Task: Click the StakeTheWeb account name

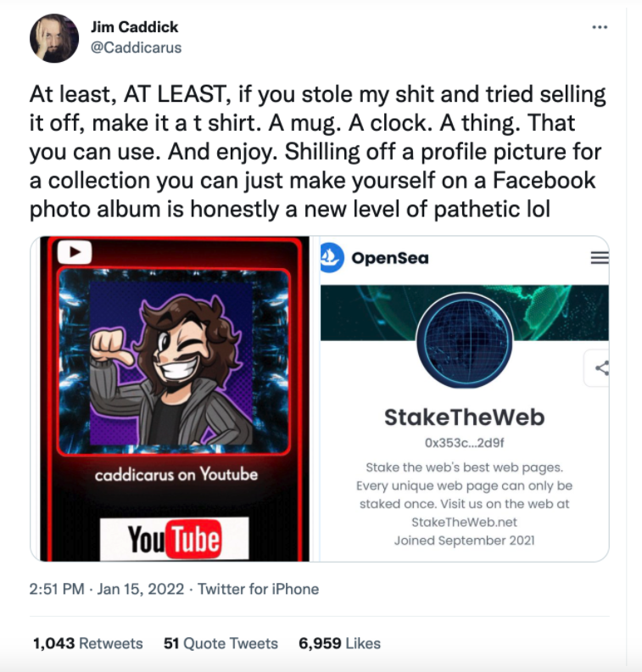Action: pyautogui.click(x=464, y=417)
